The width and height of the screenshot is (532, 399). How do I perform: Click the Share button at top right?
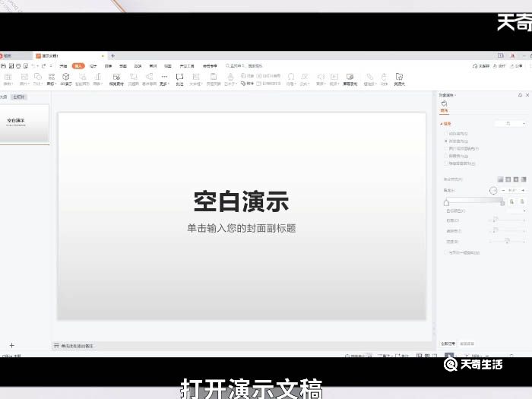[x=516, y=66]
